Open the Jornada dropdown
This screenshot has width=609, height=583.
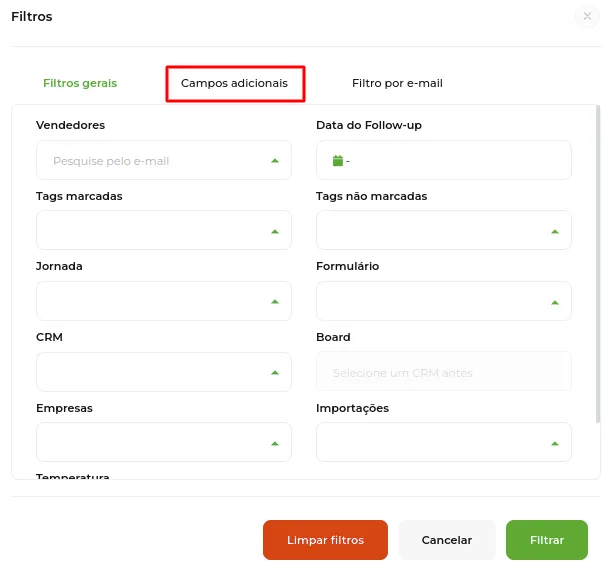pos(164,301)
